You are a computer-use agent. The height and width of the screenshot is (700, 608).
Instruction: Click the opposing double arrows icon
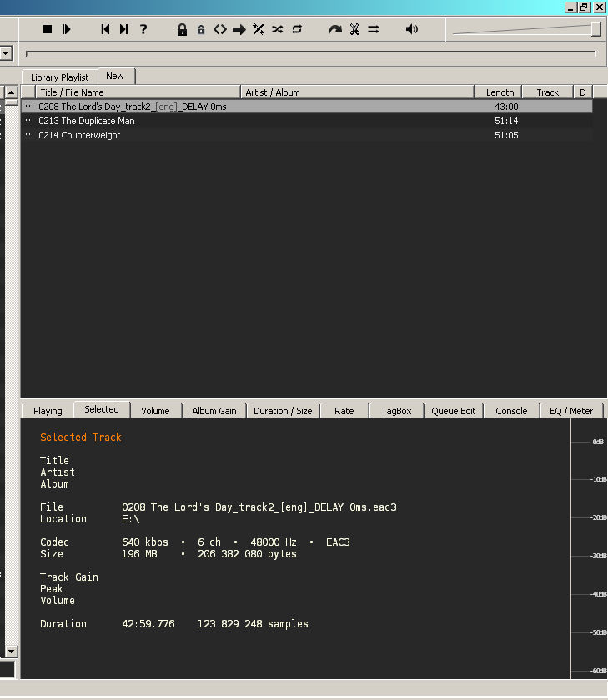click(x=374, y=29)
